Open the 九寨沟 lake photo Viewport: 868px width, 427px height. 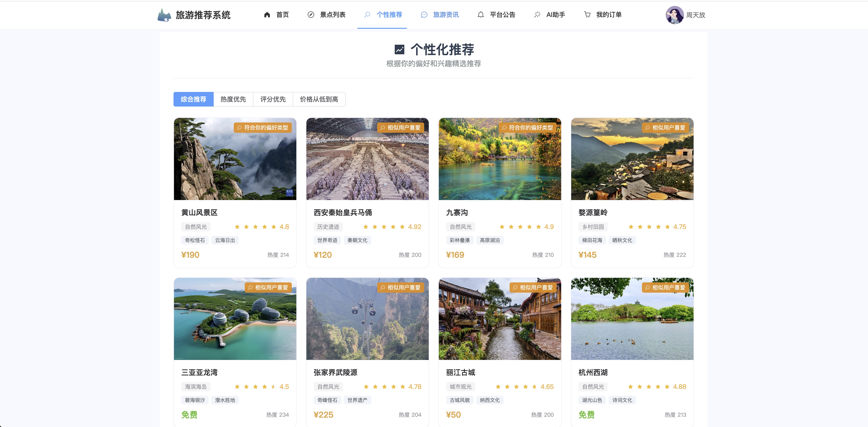pyautogui.click(x=500, y=159)
